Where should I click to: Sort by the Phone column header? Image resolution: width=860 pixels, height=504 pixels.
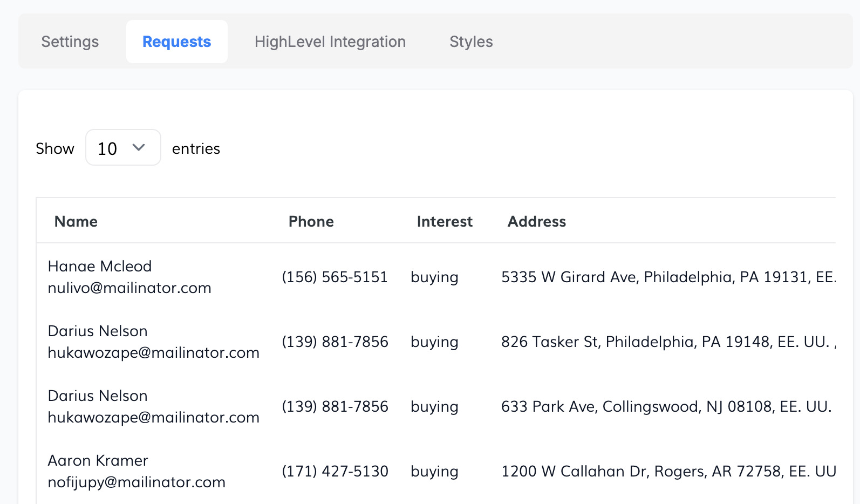point(311,221)
